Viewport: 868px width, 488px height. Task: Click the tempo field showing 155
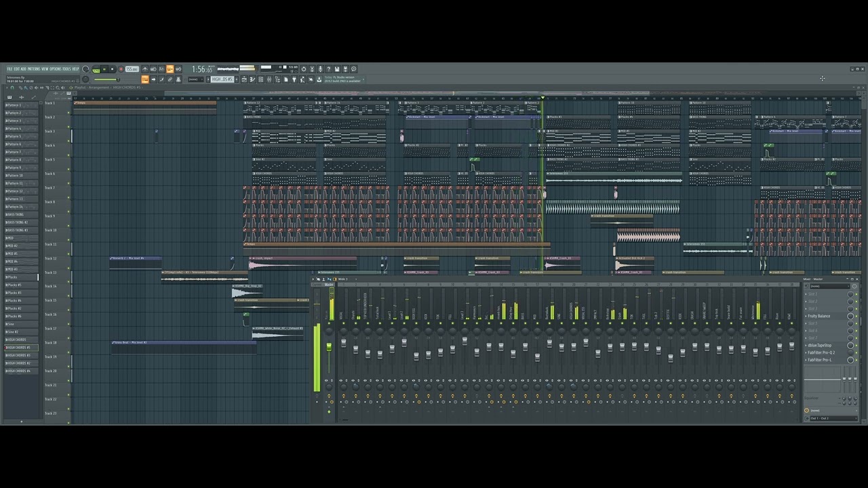pos(132,69)
